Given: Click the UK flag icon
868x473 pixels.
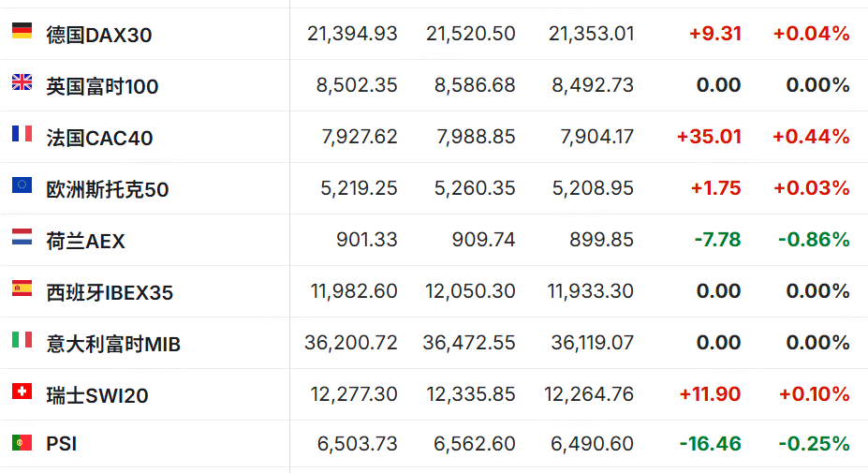Looking at the screenshot, I should pos(22,82).
